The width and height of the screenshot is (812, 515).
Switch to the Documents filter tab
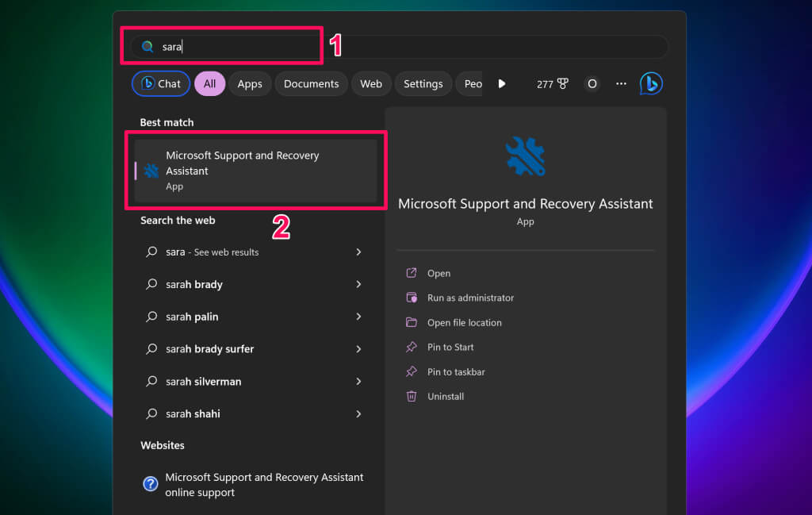311,84
